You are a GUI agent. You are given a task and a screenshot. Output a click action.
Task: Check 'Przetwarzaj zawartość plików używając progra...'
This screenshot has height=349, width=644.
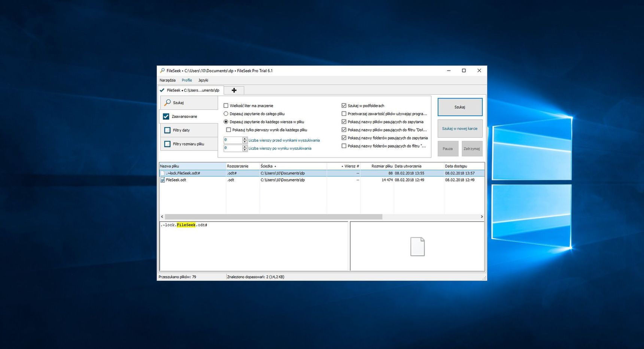point(344,114)
